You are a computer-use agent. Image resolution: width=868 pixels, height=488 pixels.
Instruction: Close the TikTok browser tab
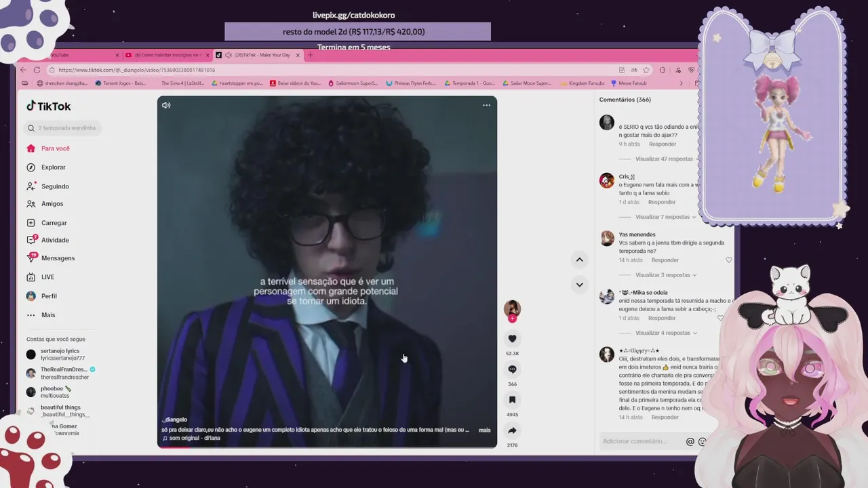point(298,55)
